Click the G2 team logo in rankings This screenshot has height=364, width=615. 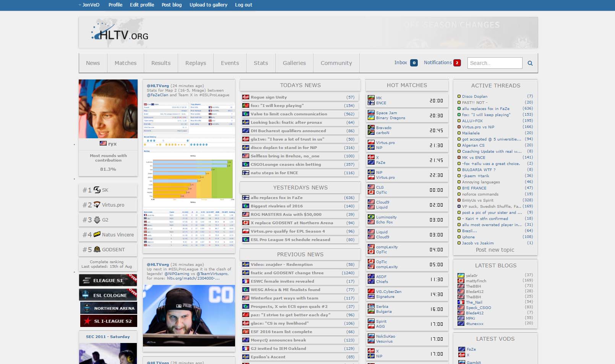(97, 220)
